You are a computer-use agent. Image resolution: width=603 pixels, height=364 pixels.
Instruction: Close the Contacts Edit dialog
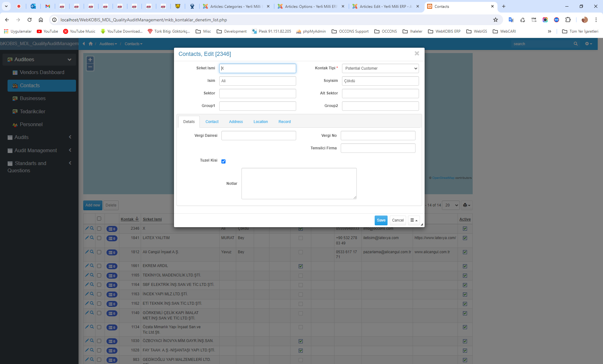[417, 54]
